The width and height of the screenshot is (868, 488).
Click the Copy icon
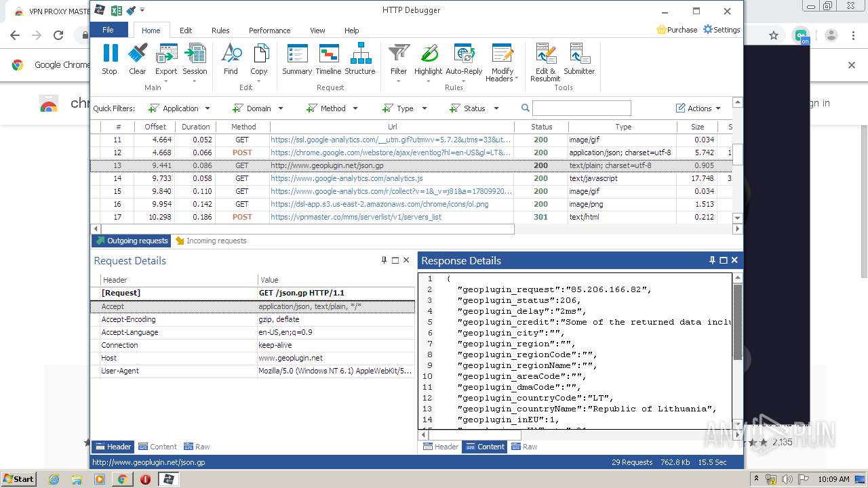[260, 53]
